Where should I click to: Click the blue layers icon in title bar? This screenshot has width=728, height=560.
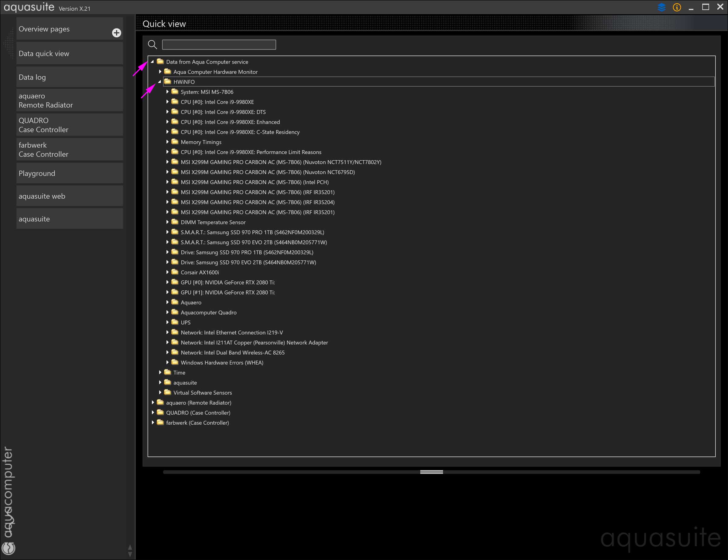[661, 7]
